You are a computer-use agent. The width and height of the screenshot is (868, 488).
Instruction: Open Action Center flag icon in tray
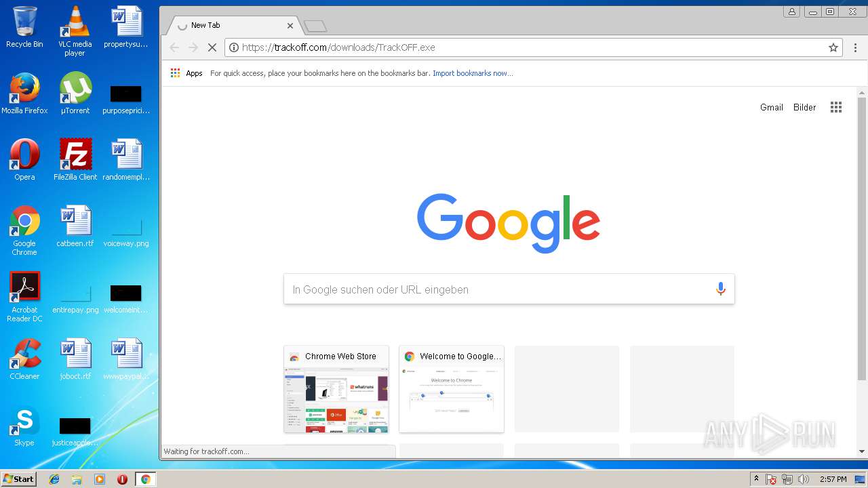771,479
